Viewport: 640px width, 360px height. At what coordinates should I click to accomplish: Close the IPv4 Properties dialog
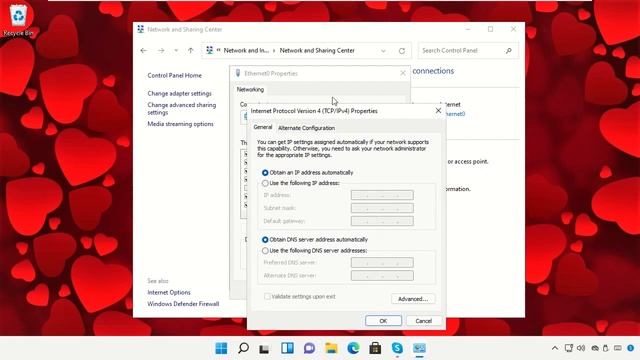pyautogui.click(x=438, y=111)
